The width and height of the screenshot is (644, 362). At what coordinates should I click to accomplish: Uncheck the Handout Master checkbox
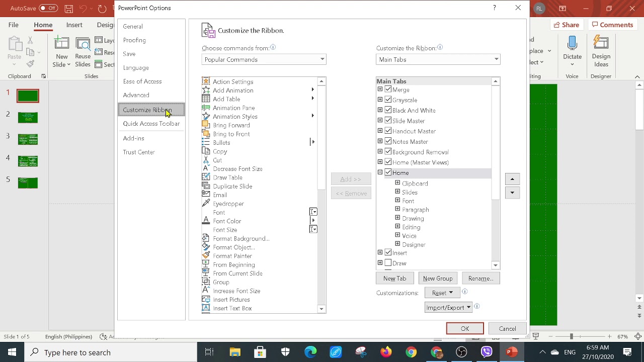coord(388,131)
